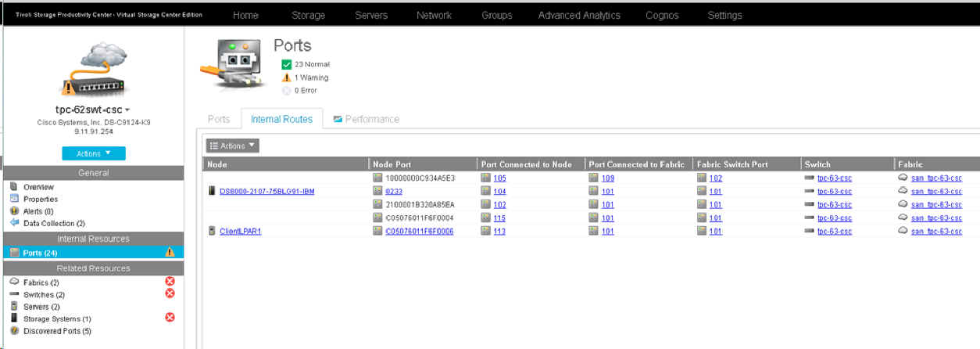Expand the tpc-62swt-csc name dropdown arrow
The height and width of the screenshot is (349, 980).
point(127,111)
